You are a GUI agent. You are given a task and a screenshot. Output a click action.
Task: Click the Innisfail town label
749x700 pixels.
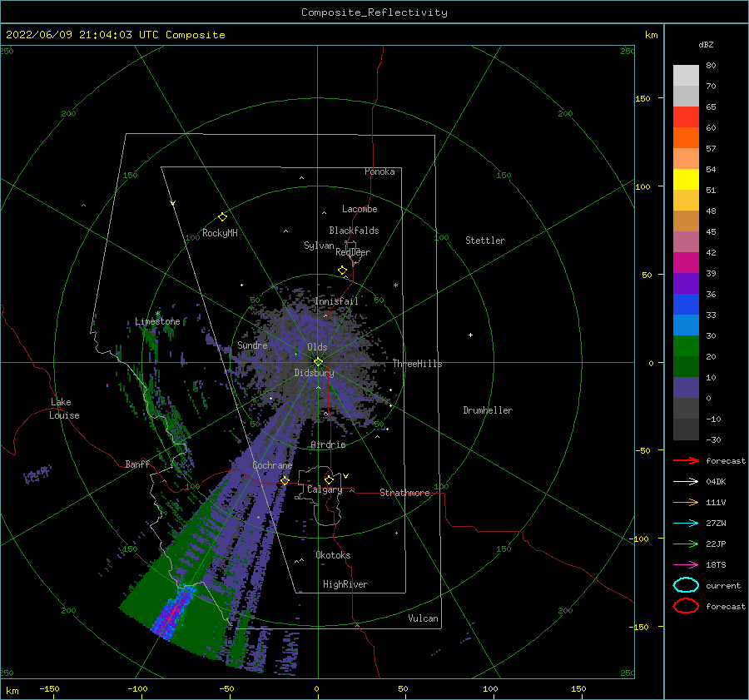(337, 301)
